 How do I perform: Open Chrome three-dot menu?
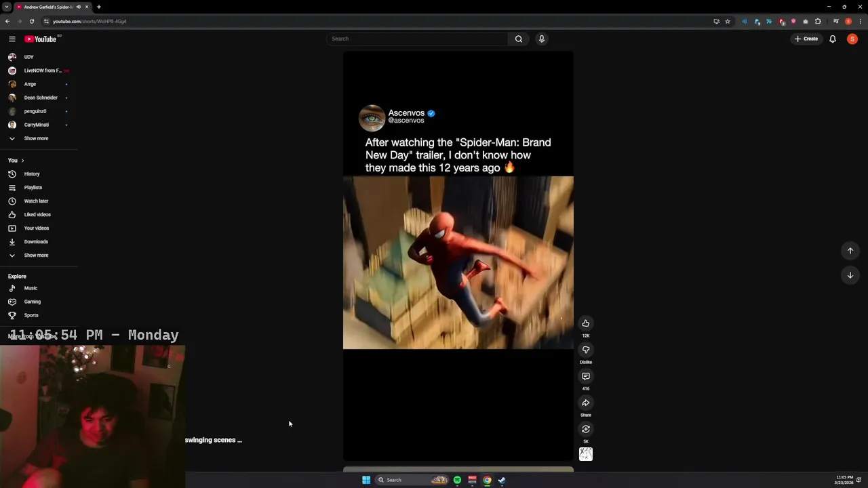coord(860,21)
